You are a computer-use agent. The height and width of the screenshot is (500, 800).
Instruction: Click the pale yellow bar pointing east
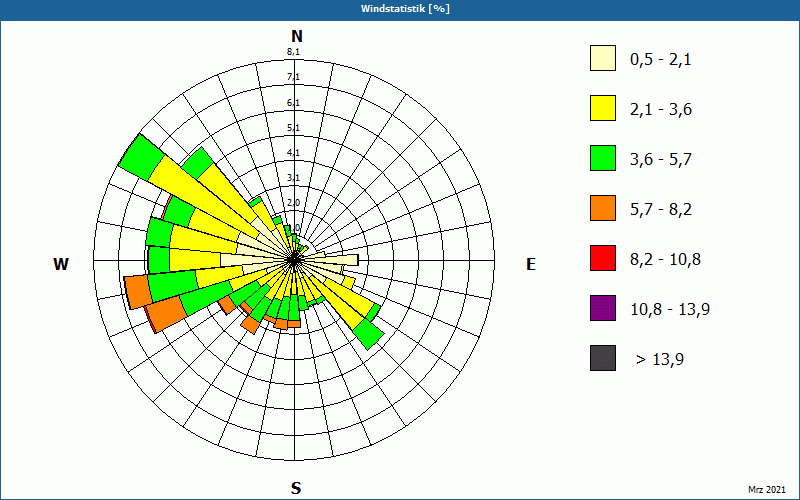point(327,260)
